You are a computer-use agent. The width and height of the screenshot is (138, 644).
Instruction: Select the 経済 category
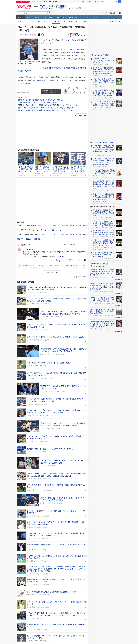click(x=39, y=22)
